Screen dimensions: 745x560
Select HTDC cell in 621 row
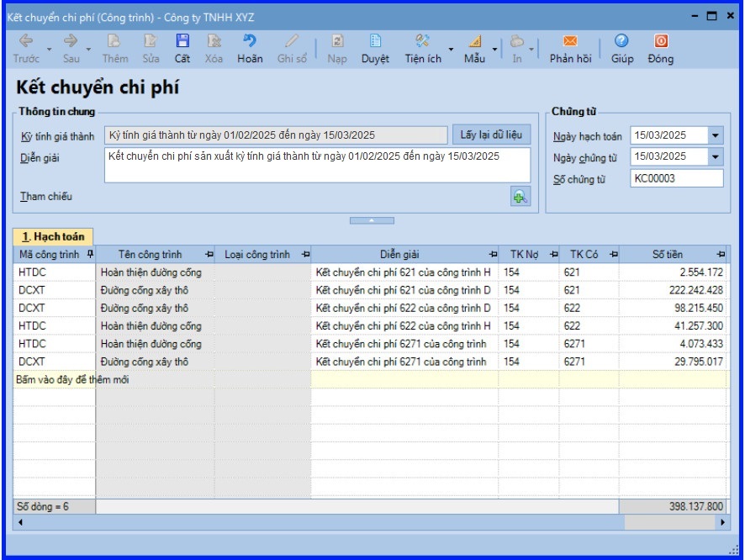[x=54, y=272]
